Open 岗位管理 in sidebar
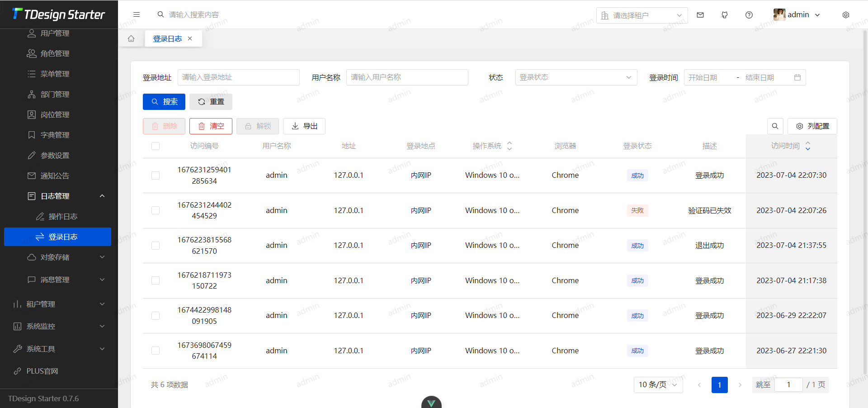868x408 pixels. pyautogui.click(x=59, y=114)
